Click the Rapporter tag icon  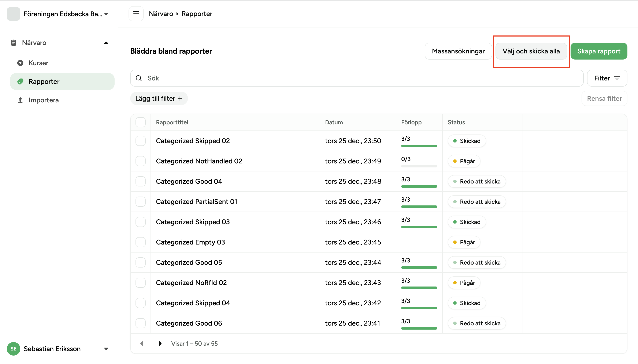pyautogui.click(x=20, y=81)
